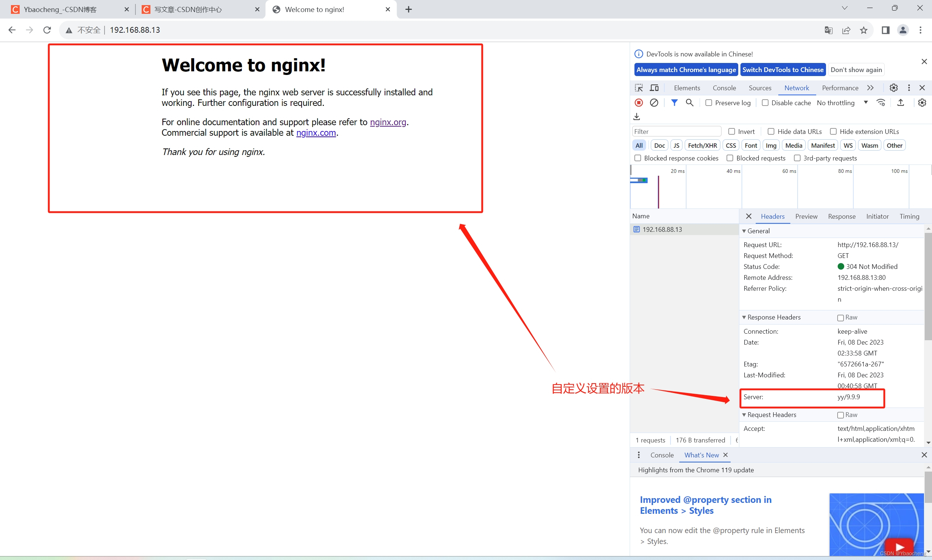Screen dimensions: 932x560
Task: Open the nginx.org link
Action: pos(388,122)
